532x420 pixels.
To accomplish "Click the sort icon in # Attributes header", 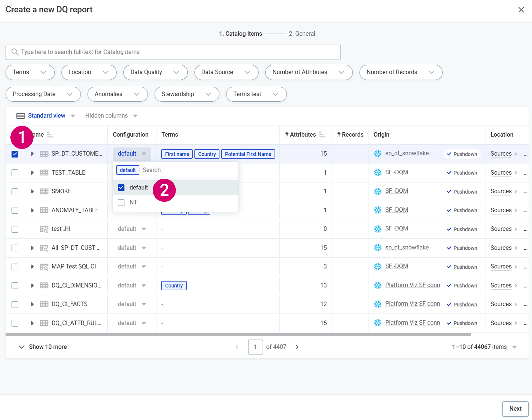I will tap(322, 135).
